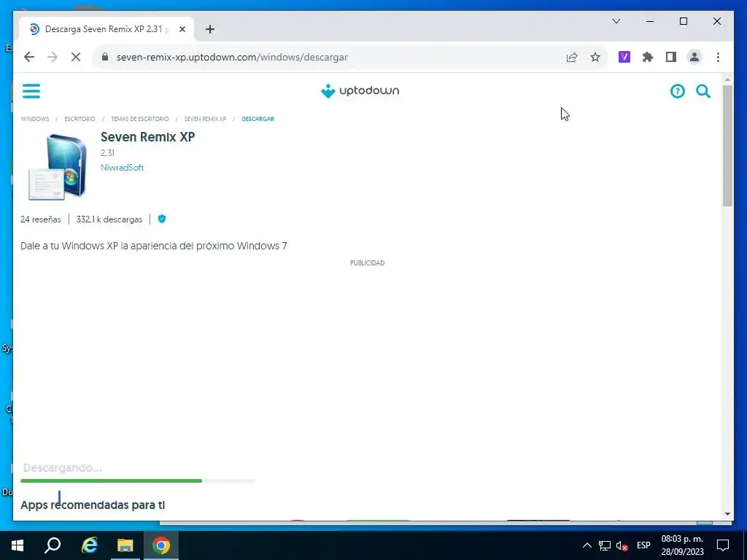This screenshot has height=560, width=747.
Task: Click the Seven Remix XP box image
Action: tap(58, 167)
